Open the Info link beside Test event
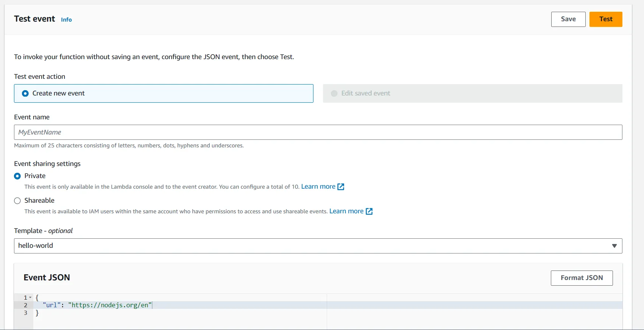This screenshot has width=644, height=330. 66,20
